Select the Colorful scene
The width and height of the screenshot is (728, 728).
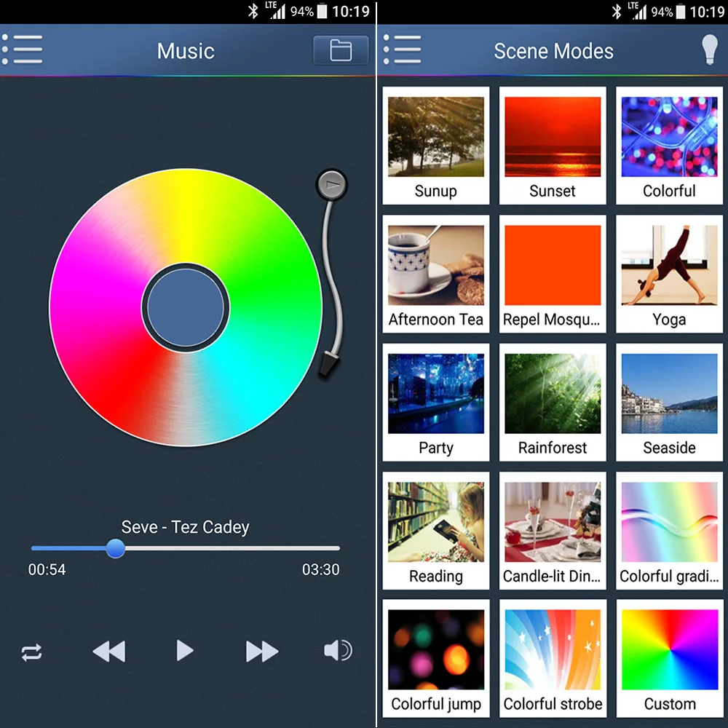click(x=669, y=146)
